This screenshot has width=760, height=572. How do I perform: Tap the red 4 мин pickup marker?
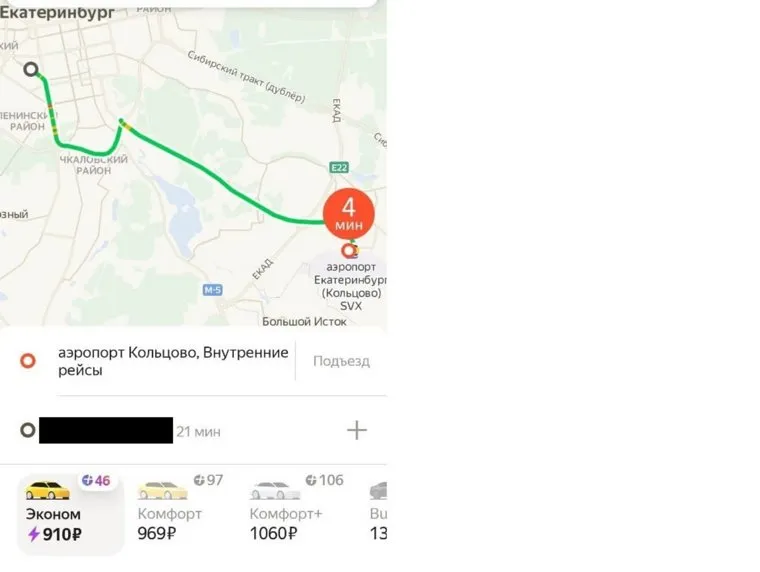pos(348,214)
